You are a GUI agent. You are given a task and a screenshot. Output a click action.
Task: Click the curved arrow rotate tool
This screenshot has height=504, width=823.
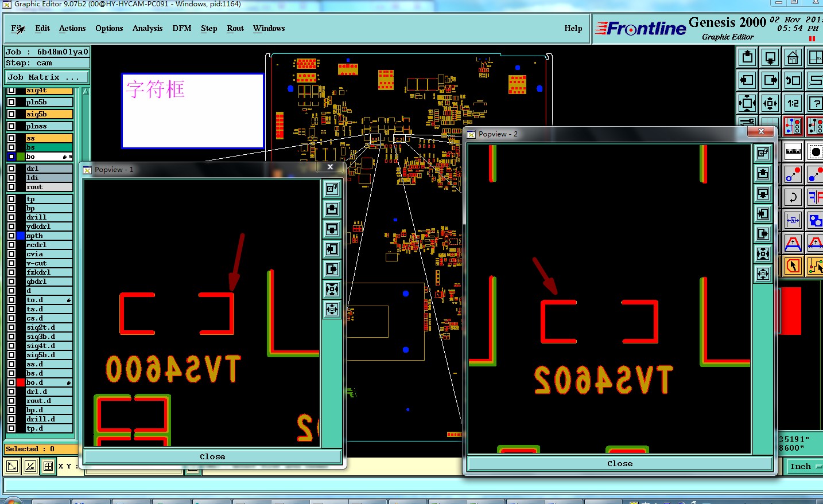pos(793,197)
